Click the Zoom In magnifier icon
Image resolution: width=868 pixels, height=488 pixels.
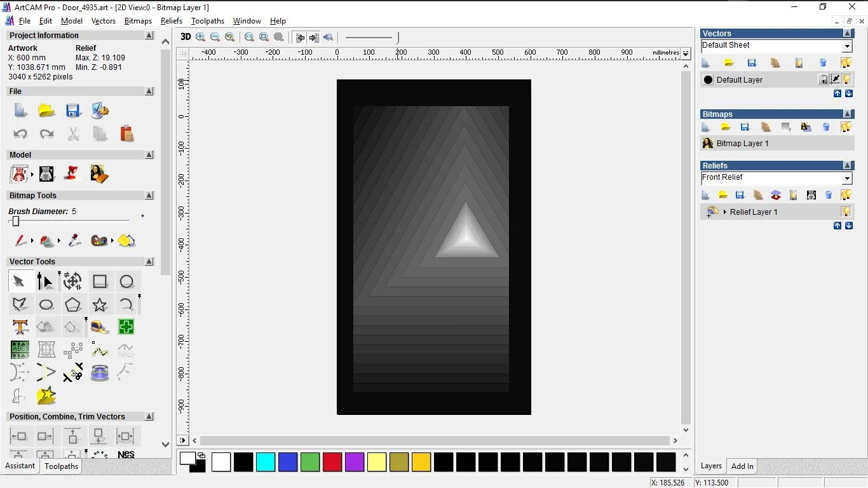tap(201, 37)
